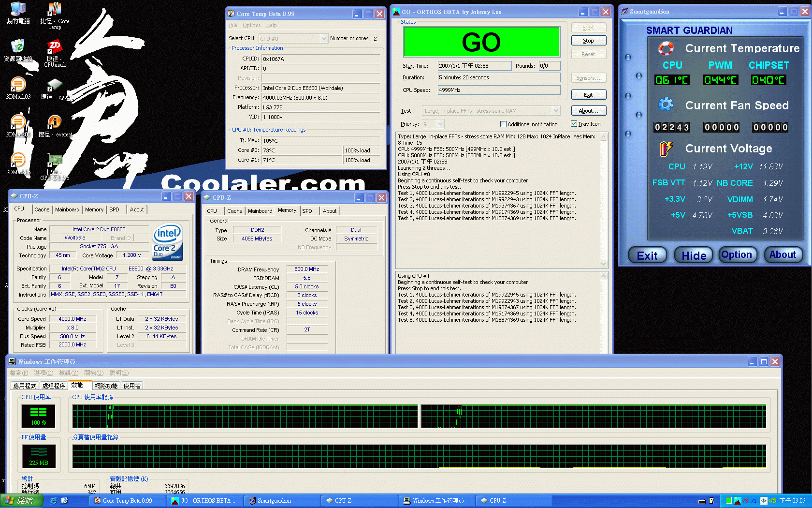
Task: Click the fan icon beside Current Fan Speed
Action: point(666,104)
